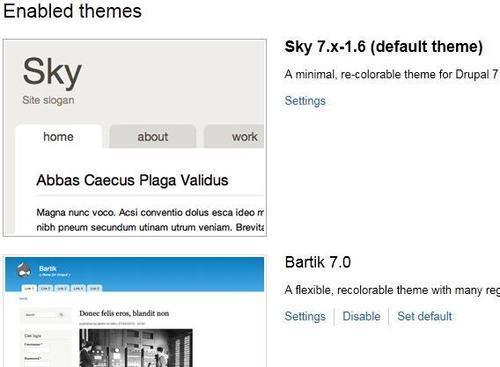The height and width of the screenshot is (367, 500).
Task: Click the Donec felis eros article title
Action: coord(124,313)
